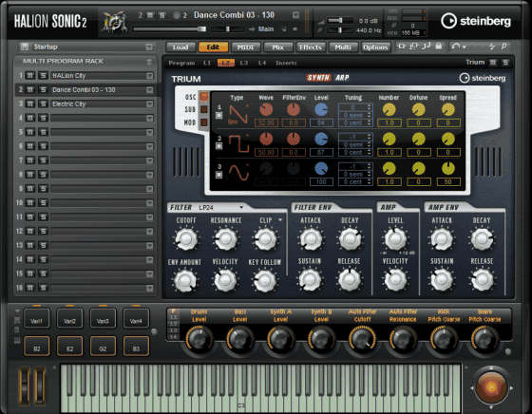Open slot 16 program dropdown arrow
This screenshot has height=414, width=532.
coord(150,289)
